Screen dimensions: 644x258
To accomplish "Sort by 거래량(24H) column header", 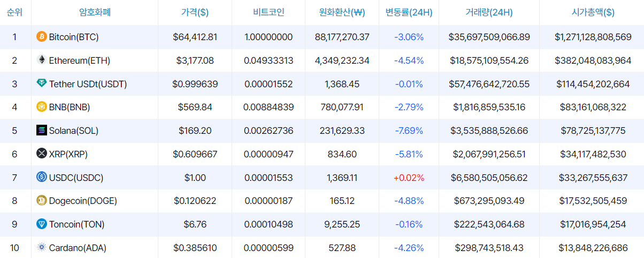I will tap(489, 12).
